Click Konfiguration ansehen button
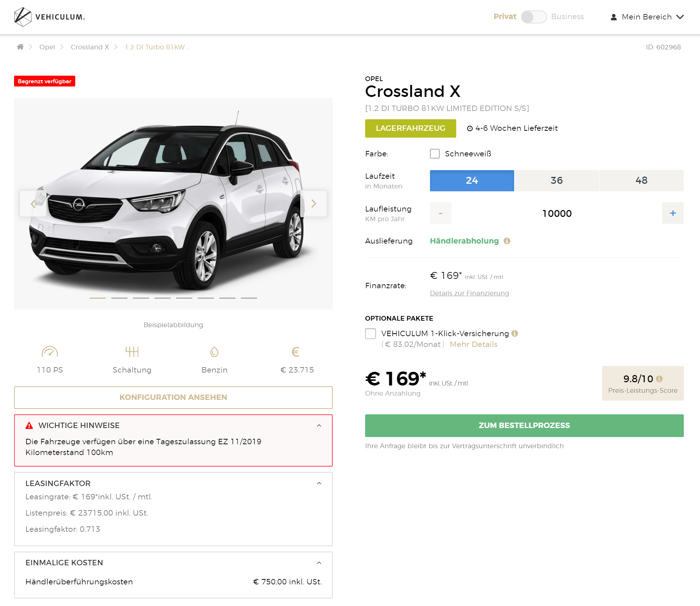Viewport: 700px width, 606px height. pyautogui.click(x=173, y=397)
